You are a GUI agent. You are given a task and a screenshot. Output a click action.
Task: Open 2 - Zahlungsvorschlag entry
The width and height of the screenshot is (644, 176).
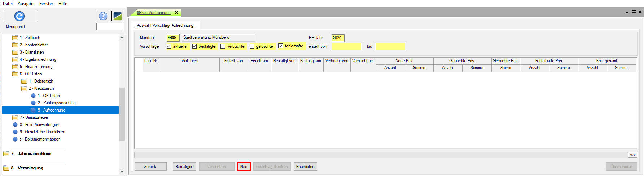57,103
